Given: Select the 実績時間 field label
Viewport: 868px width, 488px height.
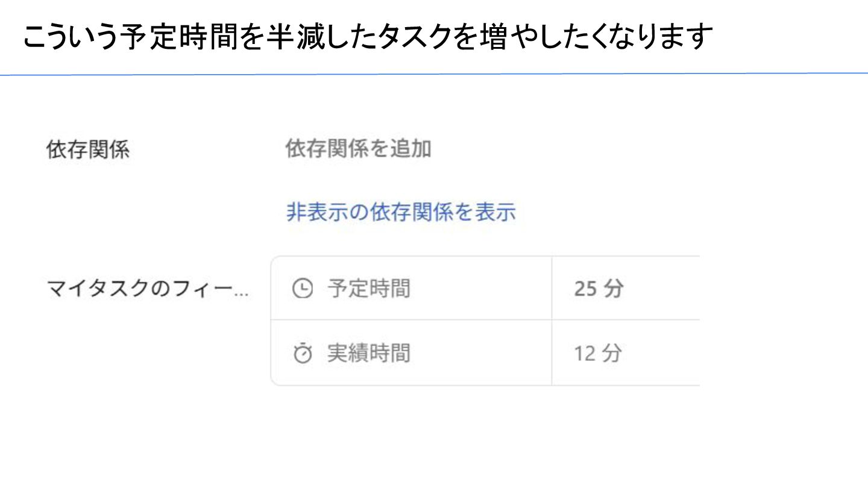Looking at the screenshot, I should [368, 353].
